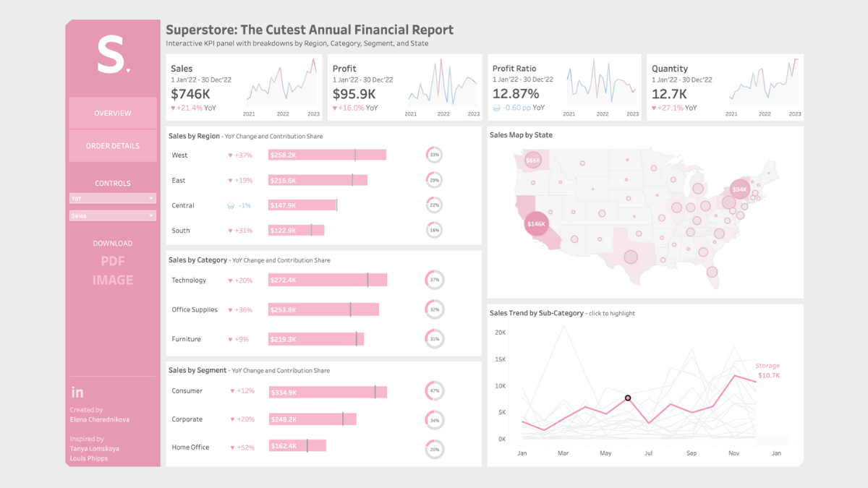Click the Consumer 47% share donut
The image size is (868, 488).
[x=434, y=391]
